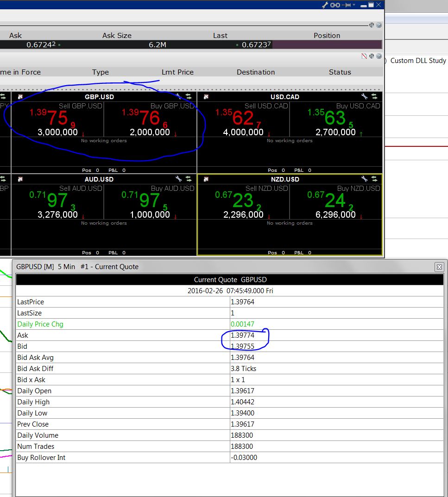
Task: Click the Ask column header
Action: pos(16,36)
